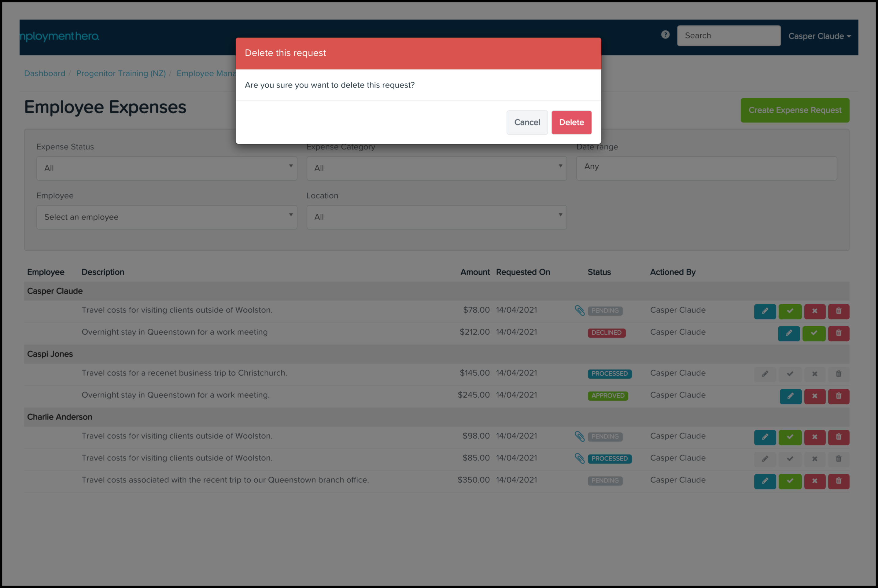
Task: Click the help question mark icon
Action: coord(665,35)
